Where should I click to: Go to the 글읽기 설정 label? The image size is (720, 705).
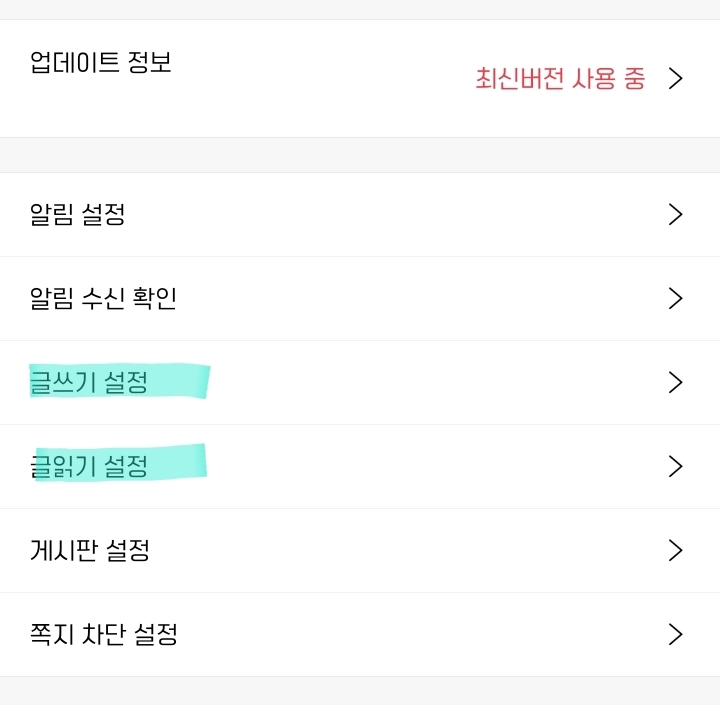[x=90, y=466]
